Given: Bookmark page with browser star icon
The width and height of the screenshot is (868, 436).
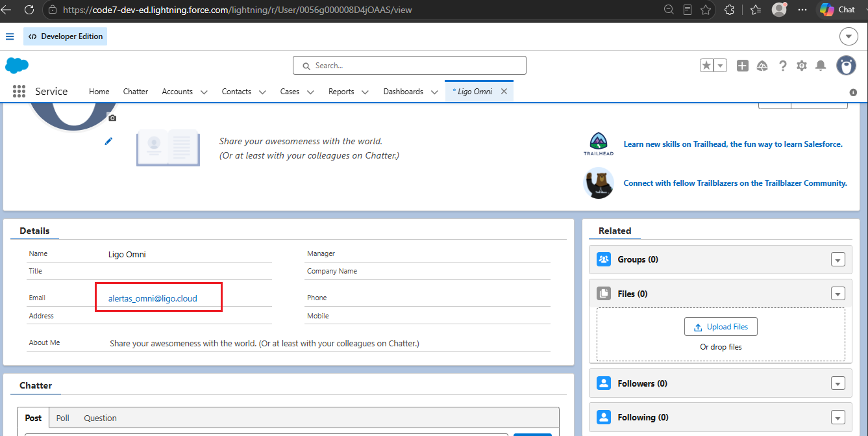Looking at the screenshot, I should 706,10.
